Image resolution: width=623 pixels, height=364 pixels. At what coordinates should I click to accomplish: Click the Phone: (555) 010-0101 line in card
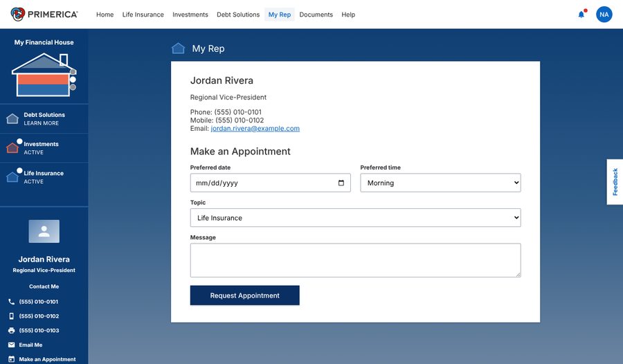click(226, 112)
